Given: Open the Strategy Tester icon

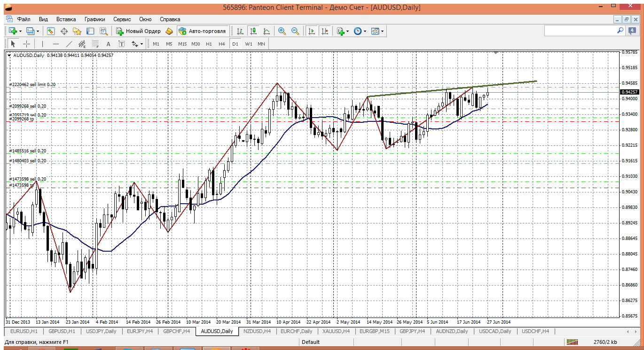Looking at the screenshot, I should (104, 31).
